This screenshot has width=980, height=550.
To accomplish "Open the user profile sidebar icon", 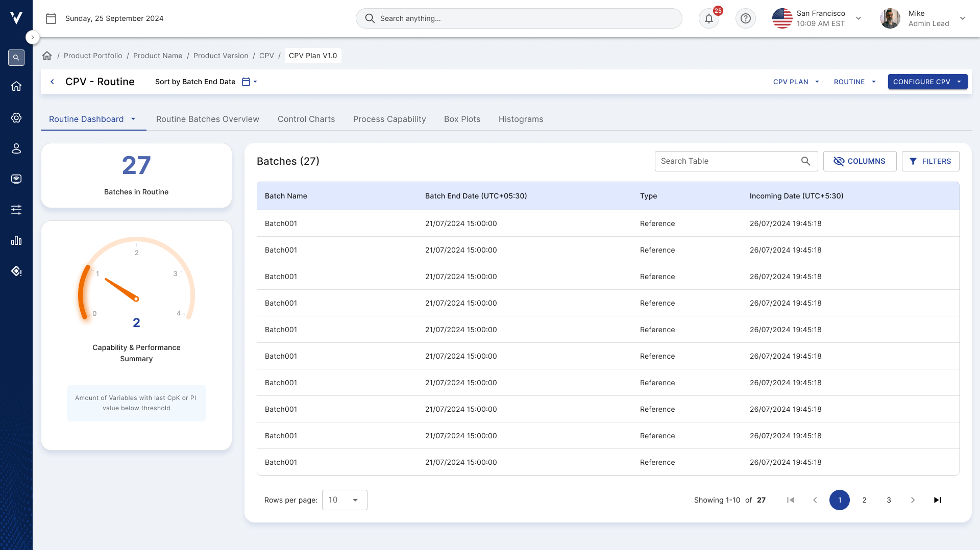I will [16, 148].
